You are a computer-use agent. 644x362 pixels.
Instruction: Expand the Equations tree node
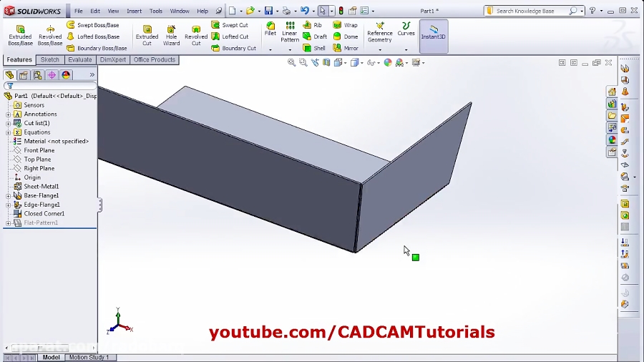point(8,132)
